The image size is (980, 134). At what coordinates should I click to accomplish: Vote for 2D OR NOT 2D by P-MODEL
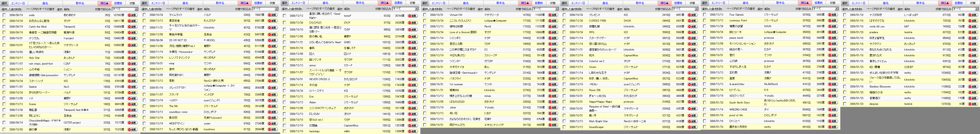(272, 40)
